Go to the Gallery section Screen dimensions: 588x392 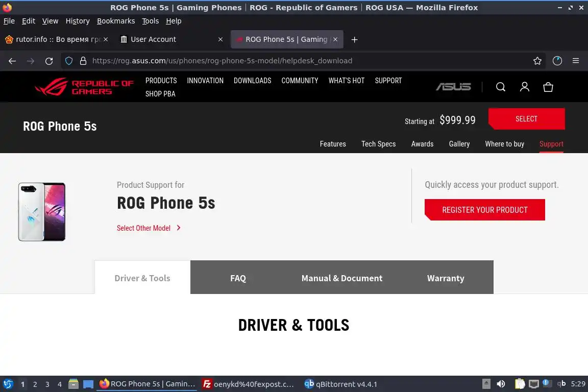(459, 144)
